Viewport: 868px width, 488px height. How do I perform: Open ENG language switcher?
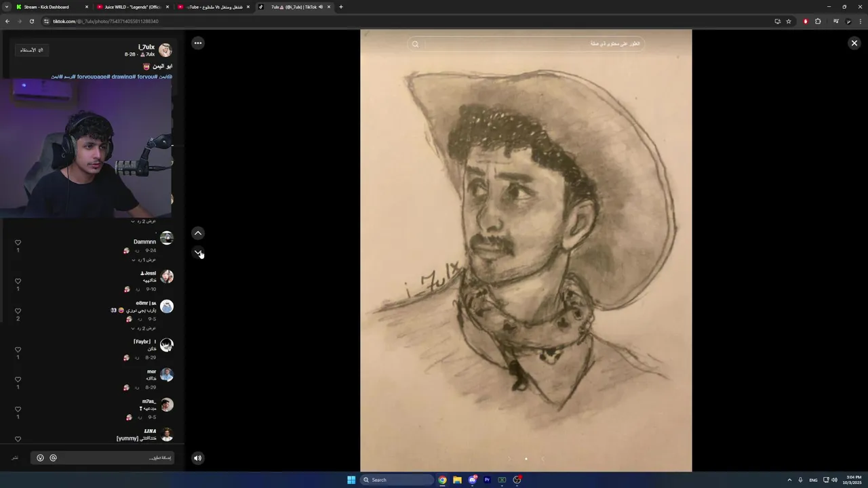(813, 480)
